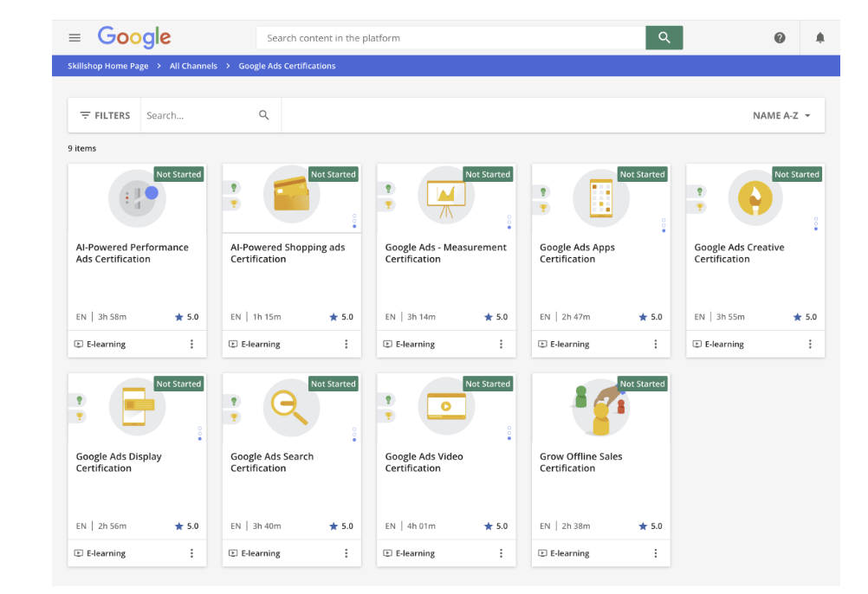Click the green search magnifier button
The width and height of the screenshot is (868, 594).
[x=664, y=38]
